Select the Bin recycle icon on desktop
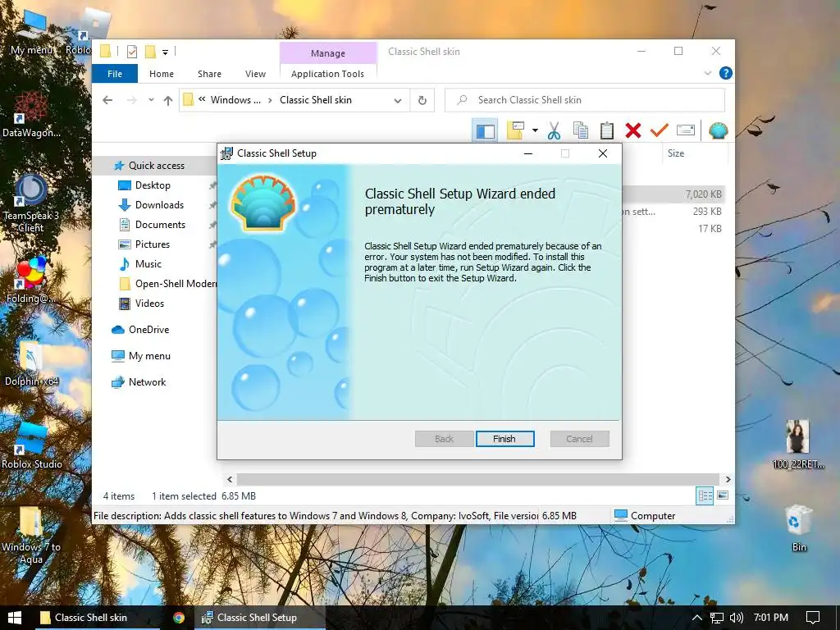The height and width of the screenshot is (630, 840). (x=799, y=528)
